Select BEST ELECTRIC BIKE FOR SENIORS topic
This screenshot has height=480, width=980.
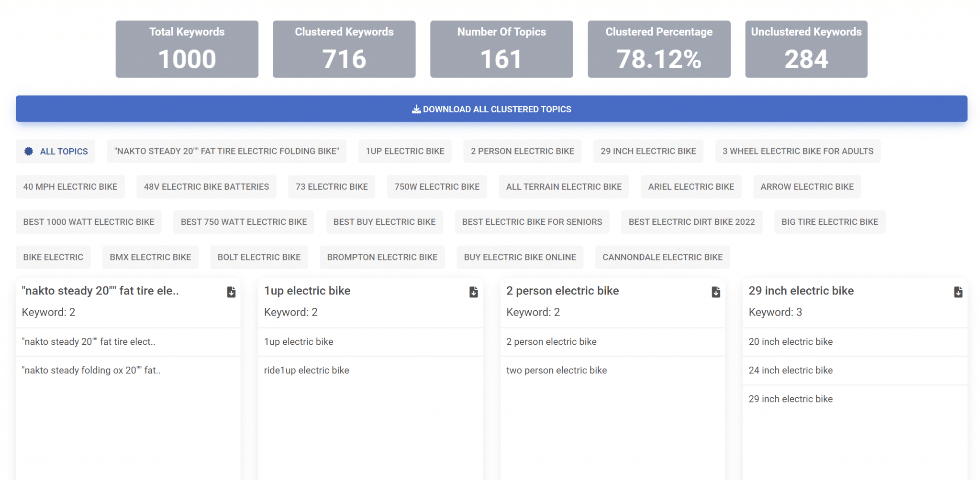point(532,222)
